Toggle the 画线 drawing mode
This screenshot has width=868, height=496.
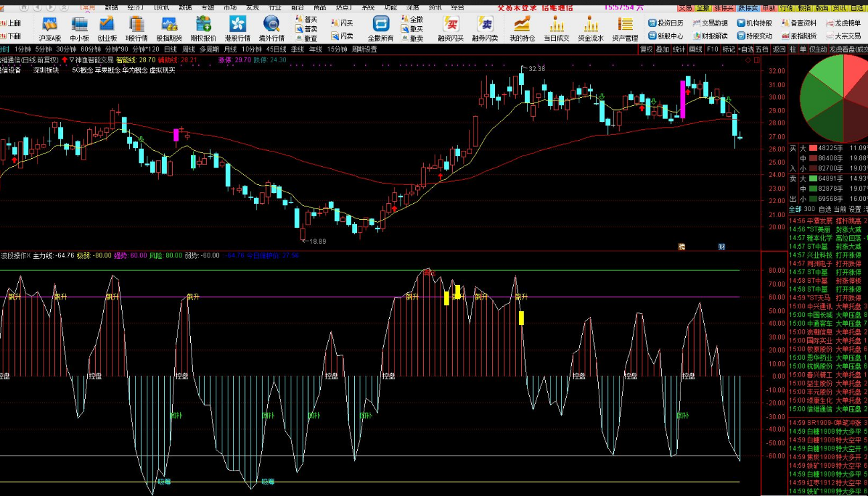[696, 50]
